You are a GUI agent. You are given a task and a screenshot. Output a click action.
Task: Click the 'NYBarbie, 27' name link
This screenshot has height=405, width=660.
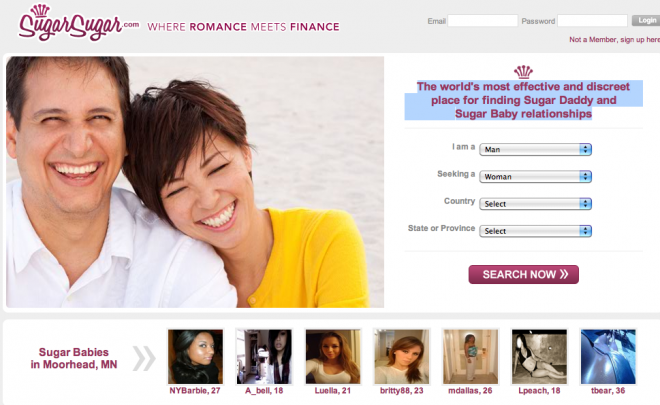click(195, 391)
